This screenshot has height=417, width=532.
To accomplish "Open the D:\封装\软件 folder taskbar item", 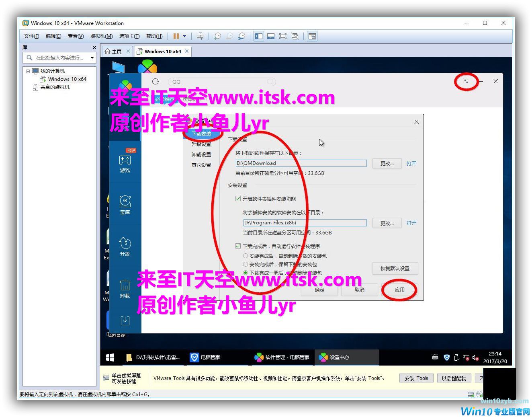I will 153,357.
